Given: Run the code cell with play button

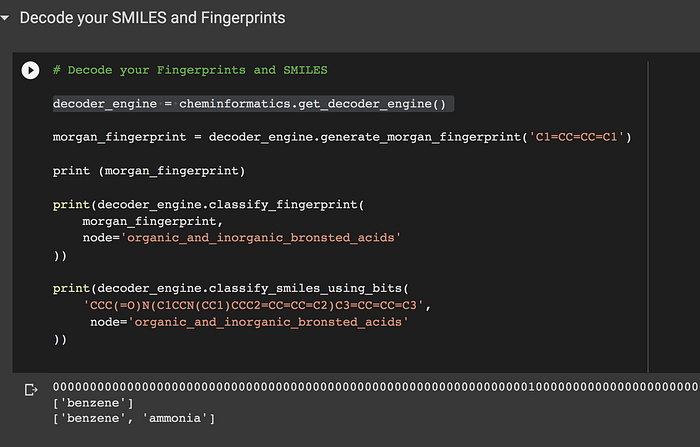Looking at the screenshot, I should point(30,70).
